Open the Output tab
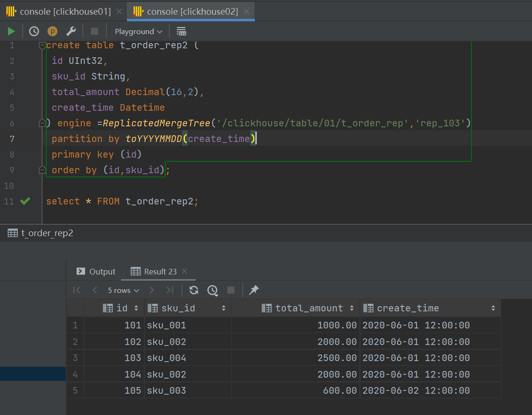The image size is (532, 415). (x=96, y=272)
